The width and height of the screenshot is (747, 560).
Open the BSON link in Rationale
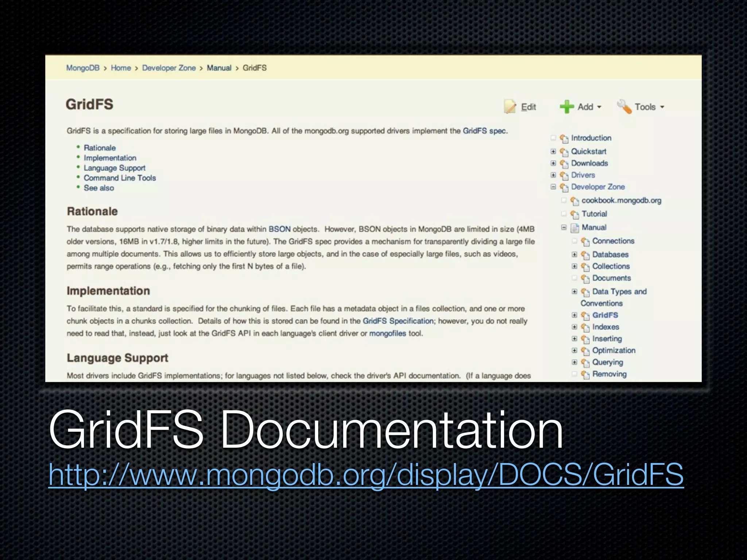pyautogui.click(x=279, y=229)
